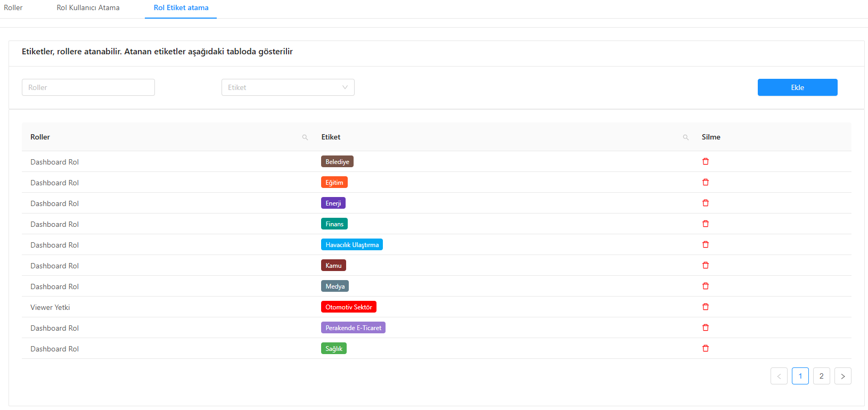Switch to the Roller tab
This screenshot has height=410, width=868.
tap(13, 8)
